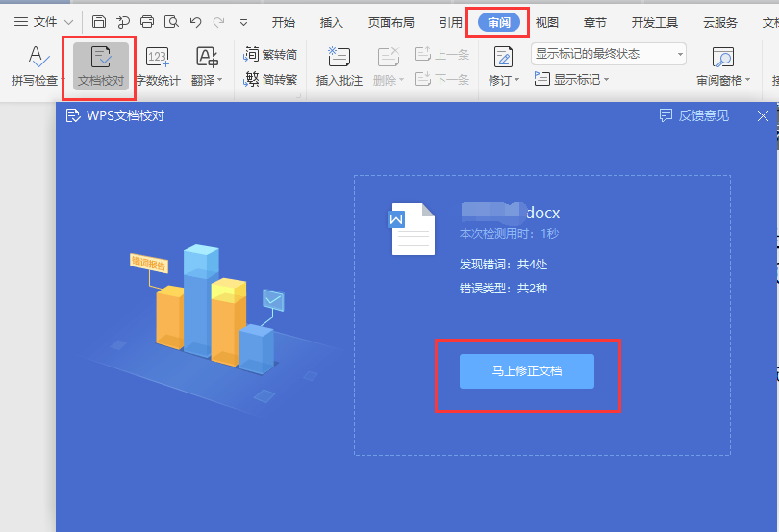
Task: Expand the 显示标记的最终状态 combo box
Action: 680,54
